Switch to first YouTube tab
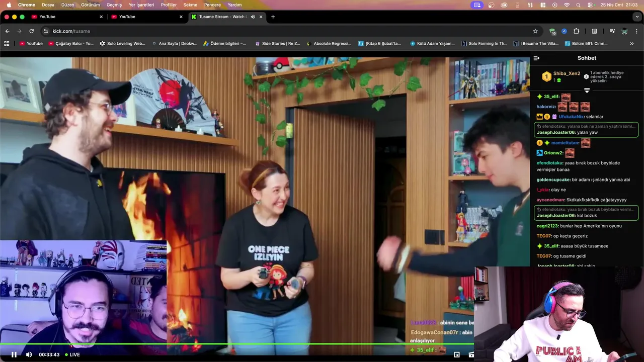644x362 pixels. click(x=65, y=17)
